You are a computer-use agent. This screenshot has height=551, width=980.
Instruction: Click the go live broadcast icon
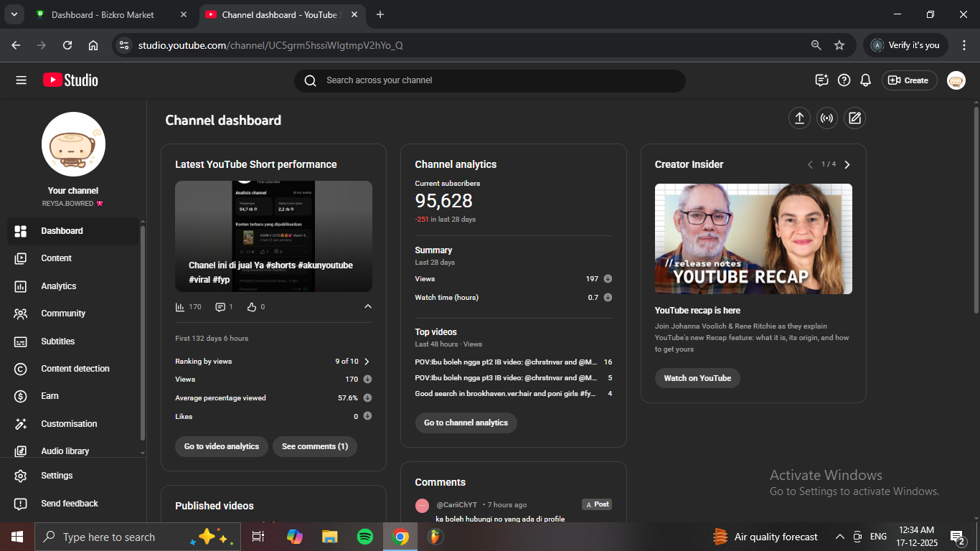coord(827,118)
